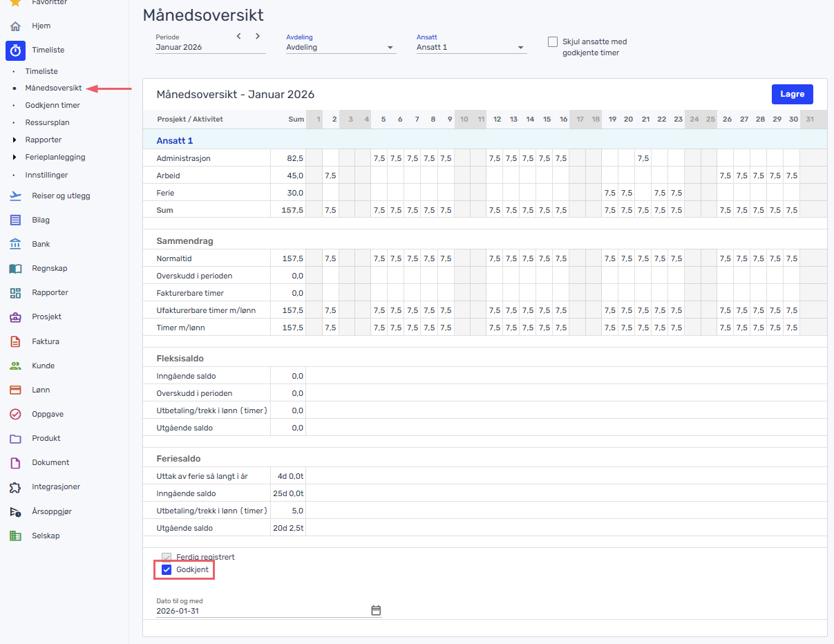This screenshot has width=834, height=644.
Task: Click the Lønn card icon
Action: point(15,390)
